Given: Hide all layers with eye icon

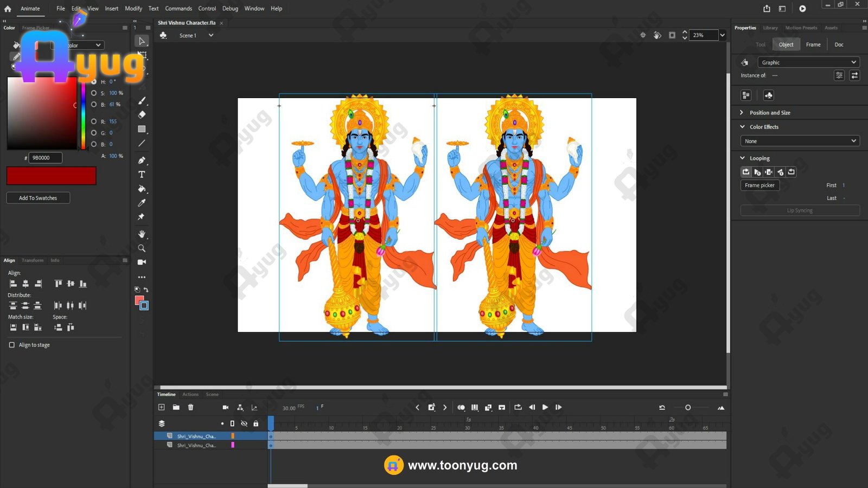Looking at the screenshot, I should coord(244,423).
